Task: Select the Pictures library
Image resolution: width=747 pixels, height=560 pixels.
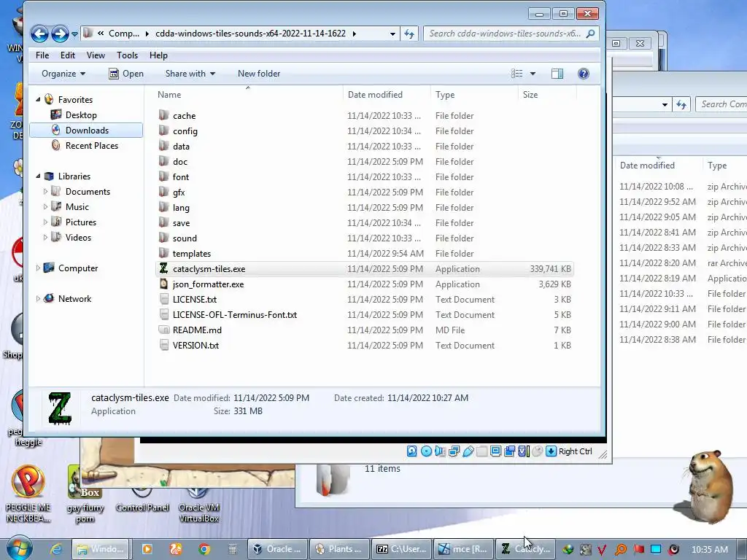Action: [x=80, y=222]
